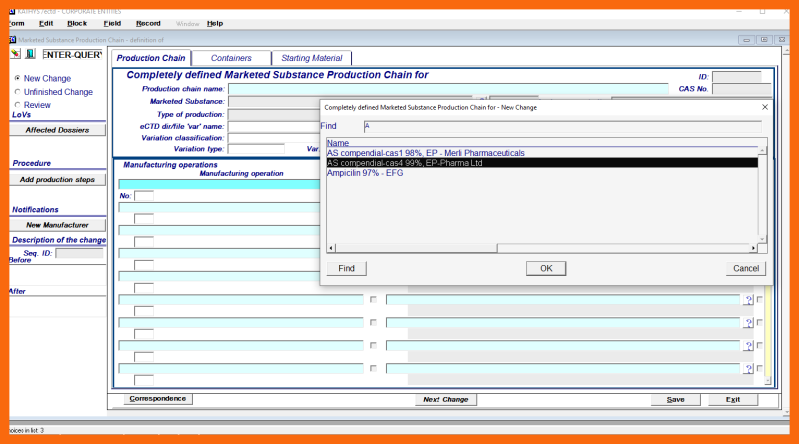Click the Name column header in the list
This screenshot has width=799, height=444.
pyautogui.click(x=338, y=143)
